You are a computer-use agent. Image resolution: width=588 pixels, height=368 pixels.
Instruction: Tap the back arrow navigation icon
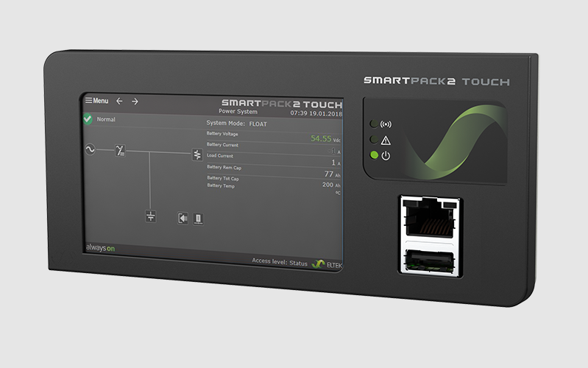pyautogui.click(x=119, y=101)
